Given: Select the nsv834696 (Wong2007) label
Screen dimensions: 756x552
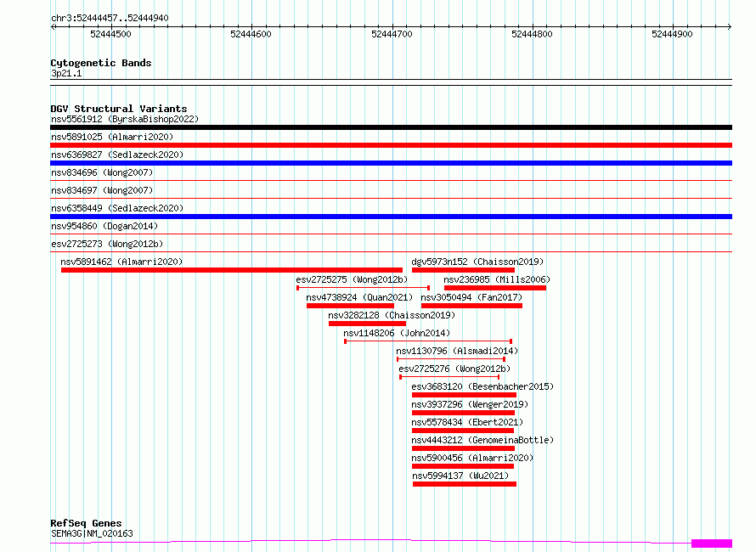Looking at the screenshot, I should tap(102, 172).
